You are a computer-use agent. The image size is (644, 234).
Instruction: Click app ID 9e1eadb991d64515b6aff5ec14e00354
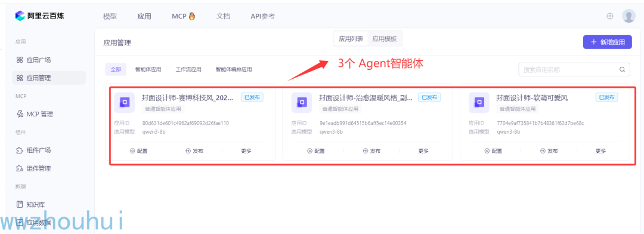coord(363,123)
